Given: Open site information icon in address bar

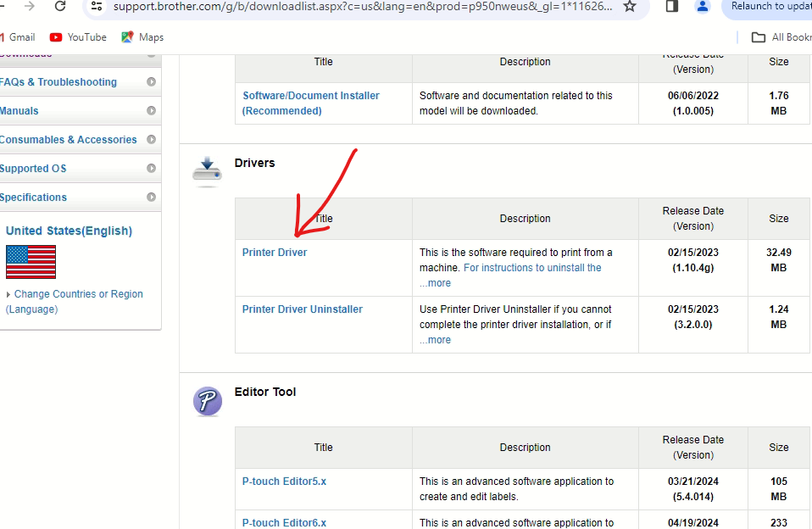Looking at the screenshot, I should (97, 6).
